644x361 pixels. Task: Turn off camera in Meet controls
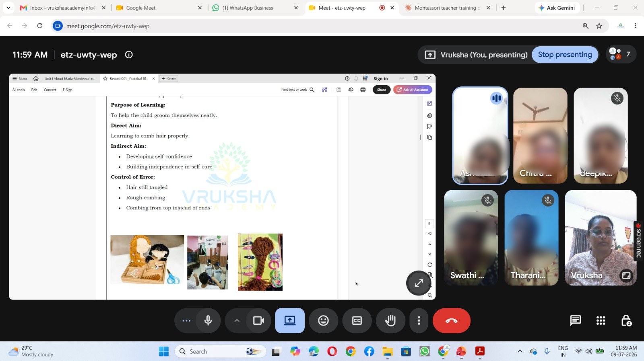[x=258, y=320]
